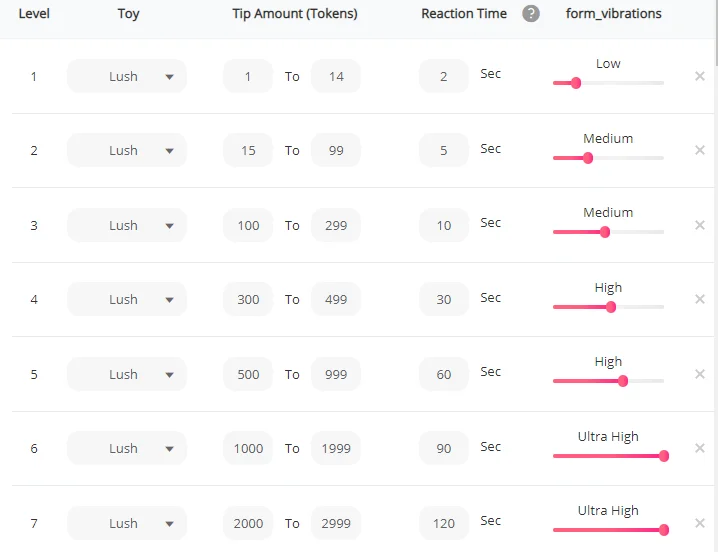The width and height of the screenshot is (718, 552).
Task: Click level 6 Ultra High slider handle
Action: coord(664,456)
